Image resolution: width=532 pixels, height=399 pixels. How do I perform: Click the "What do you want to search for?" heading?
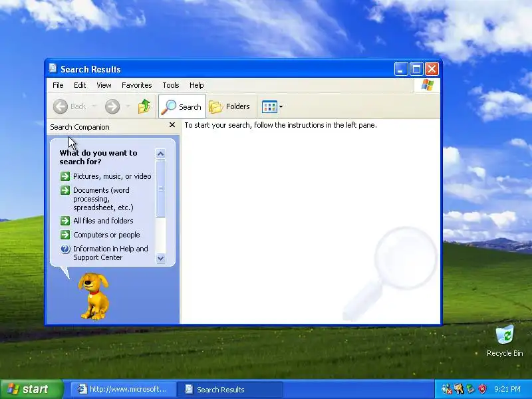(98, 157)
